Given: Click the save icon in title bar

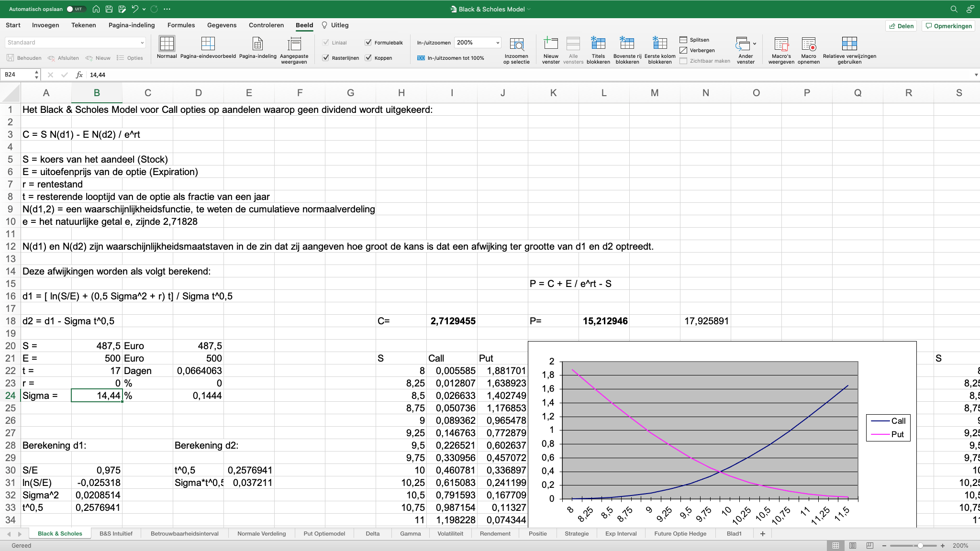Looking at the screenshot, I should click(x=109, y=9).
